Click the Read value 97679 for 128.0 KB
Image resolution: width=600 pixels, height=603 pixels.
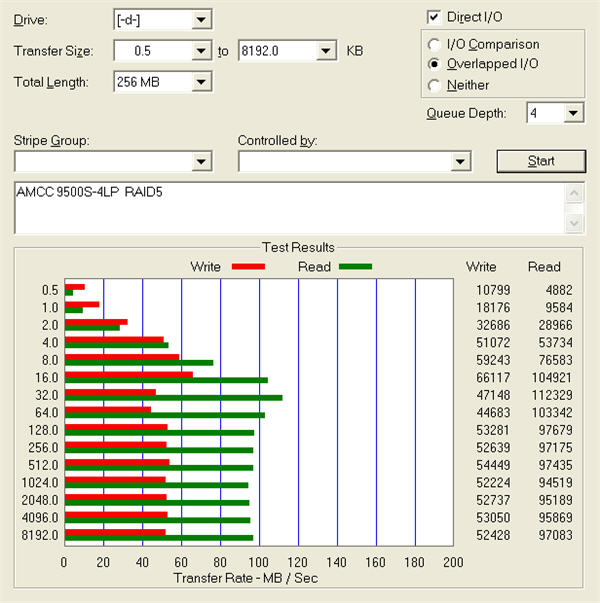[x=555, y=430]
